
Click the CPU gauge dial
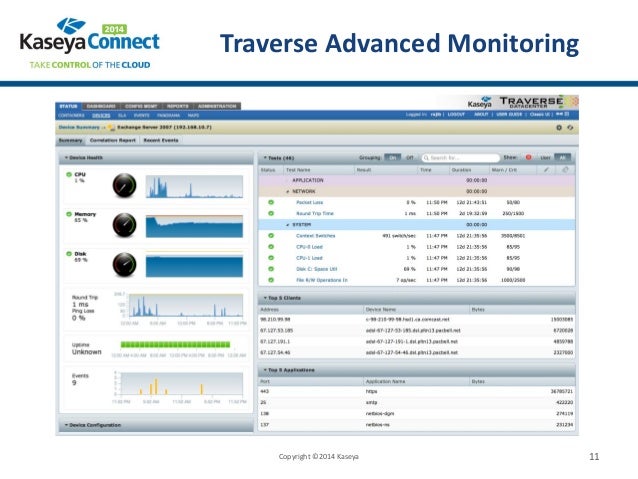(124, 186)
